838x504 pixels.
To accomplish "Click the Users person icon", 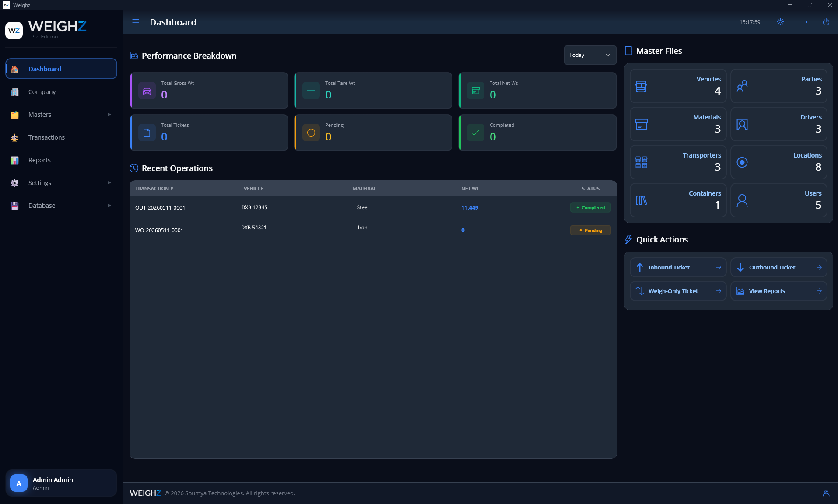I will [x=742, y=200].
